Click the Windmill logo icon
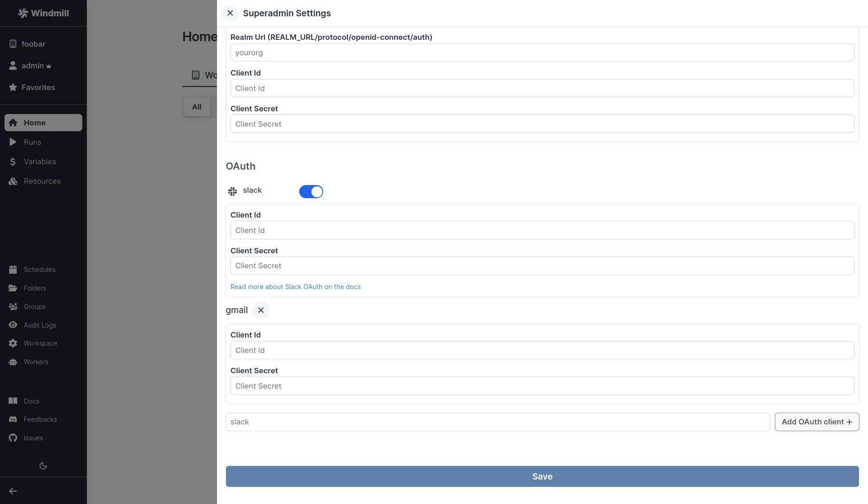The image size is (868, 504). [23, 13]
